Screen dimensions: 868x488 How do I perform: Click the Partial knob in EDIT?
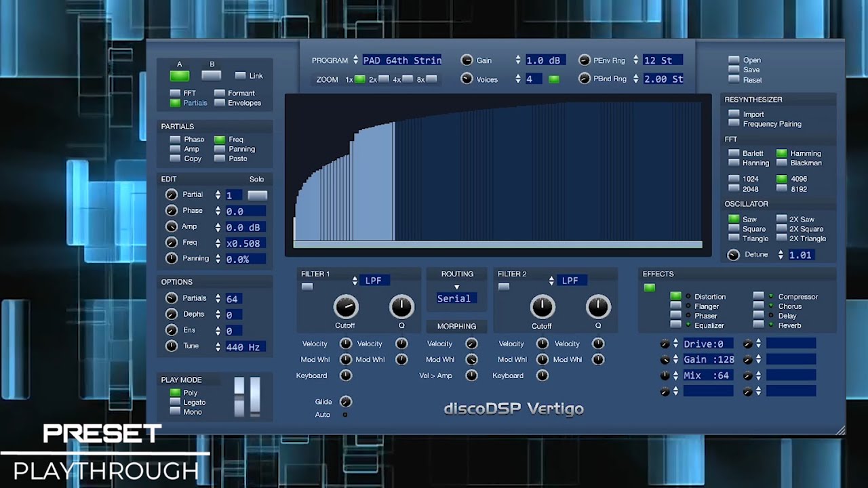pyautogui.click(x=172, y=195)
